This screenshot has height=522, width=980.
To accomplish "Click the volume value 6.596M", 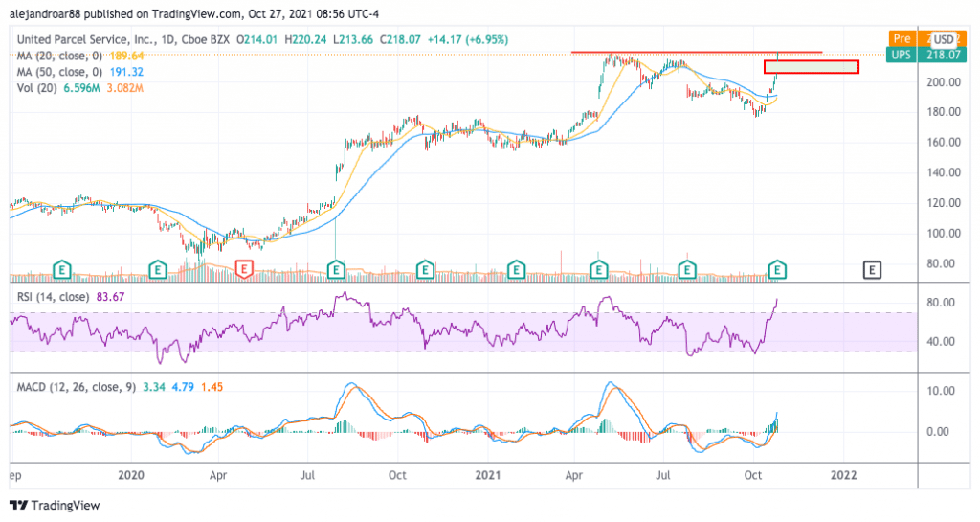I will (84, 88).
